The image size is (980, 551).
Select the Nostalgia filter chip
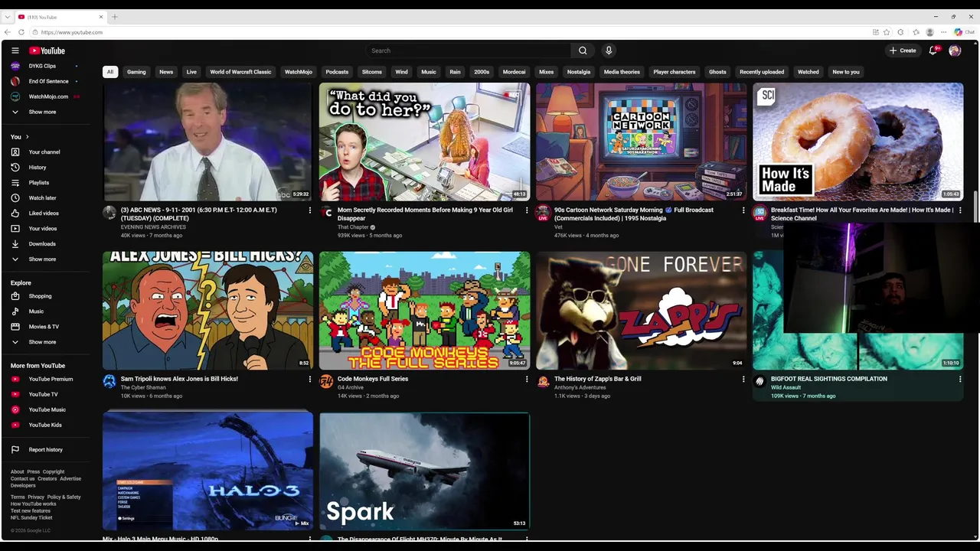(x=579, y=72)
